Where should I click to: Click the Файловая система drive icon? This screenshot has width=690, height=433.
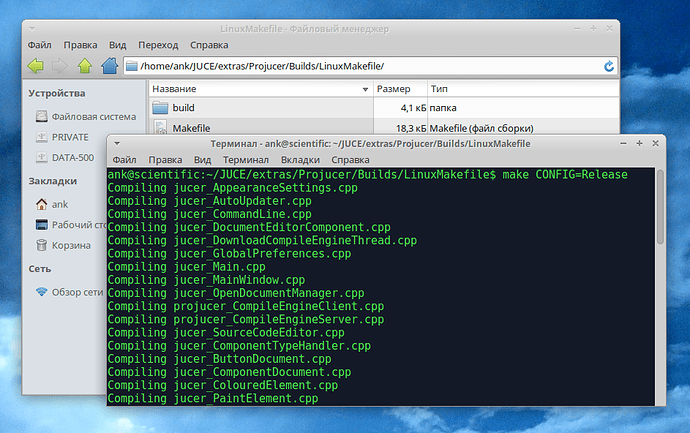(41, 116)
